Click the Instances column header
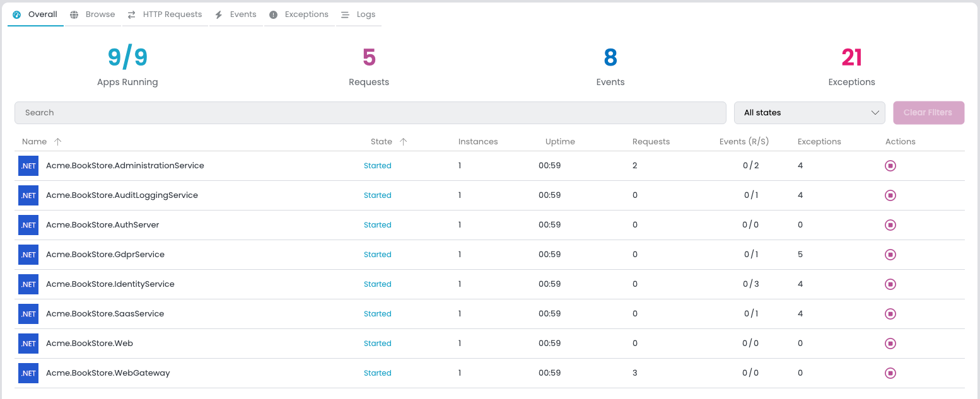 pyautogui.click(x=478, y=142)
